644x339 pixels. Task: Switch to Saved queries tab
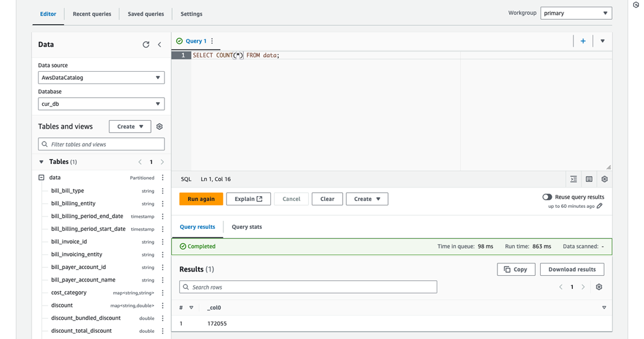pyautogui.click(x=146, y=14)
